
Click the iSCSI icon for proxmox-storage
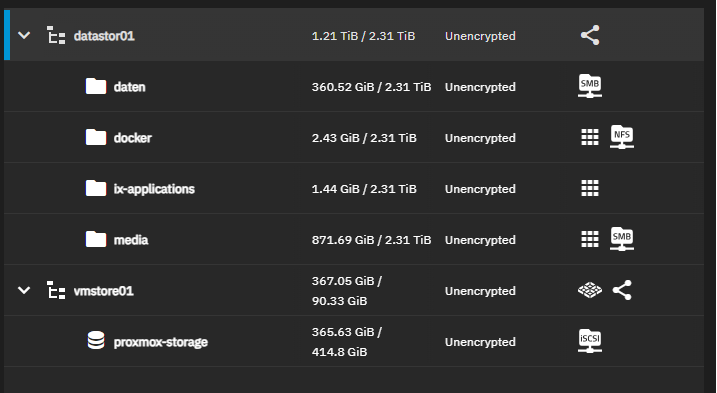click(590, 341)
